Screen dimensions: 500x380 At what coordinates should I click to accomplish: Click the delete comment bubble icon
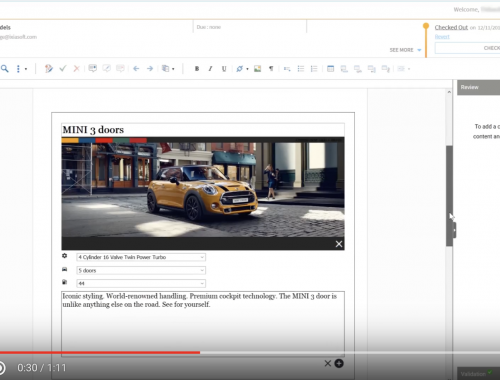(120, 68)
